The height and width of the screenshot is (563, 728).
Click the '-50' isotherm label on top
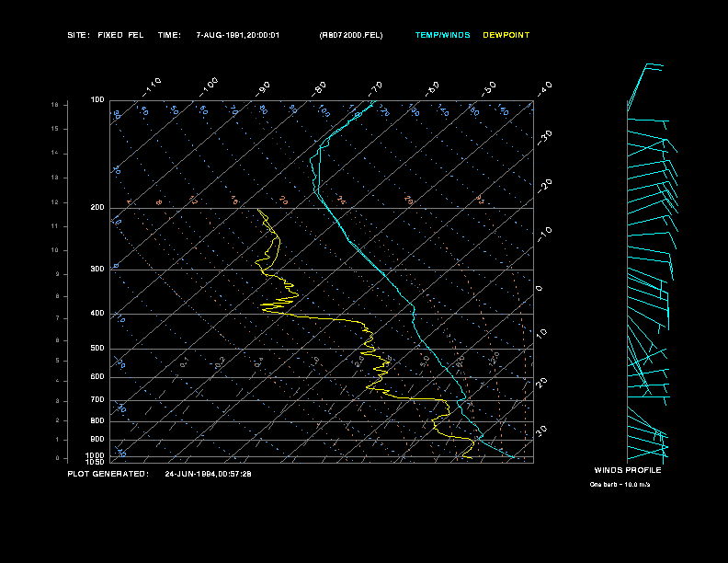click(489, 88)
